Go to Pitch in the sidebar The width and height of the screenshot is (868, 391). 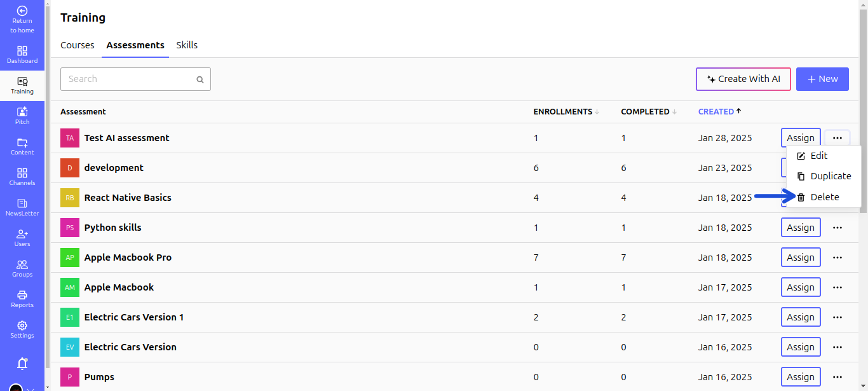22,116
